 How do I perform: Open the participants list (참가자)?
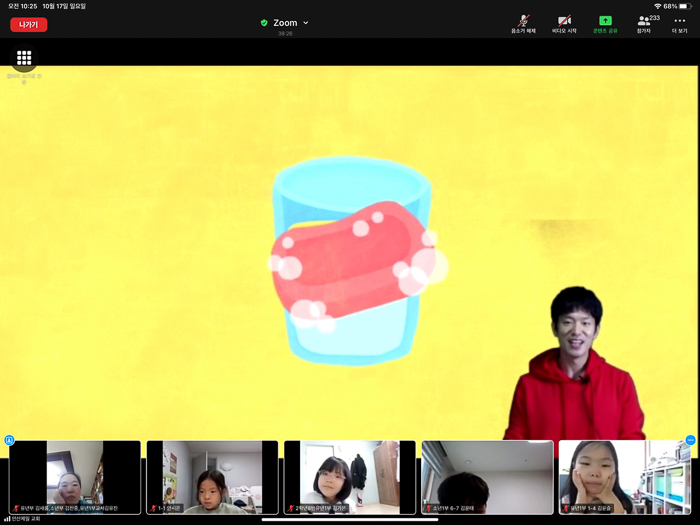coord(645,23)
